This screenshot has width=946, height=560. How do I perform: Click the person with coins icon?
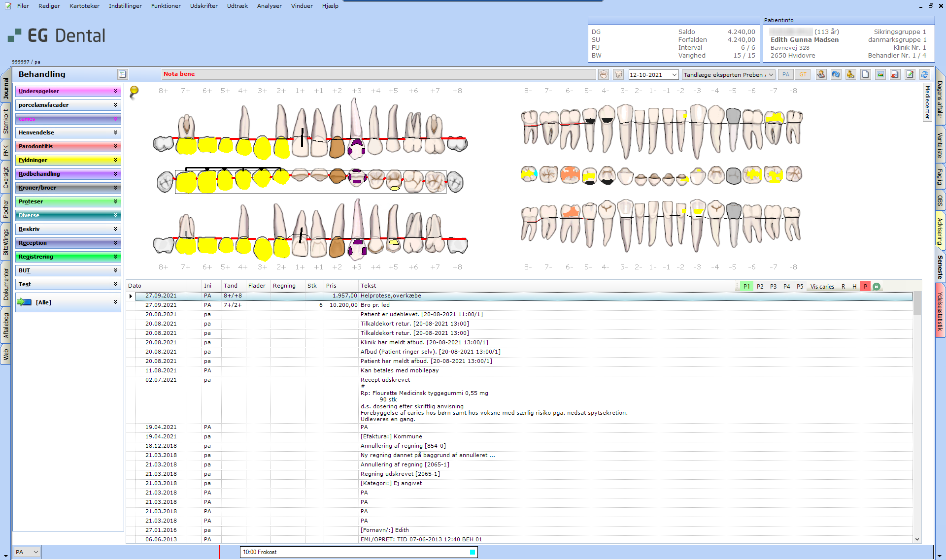850,74
